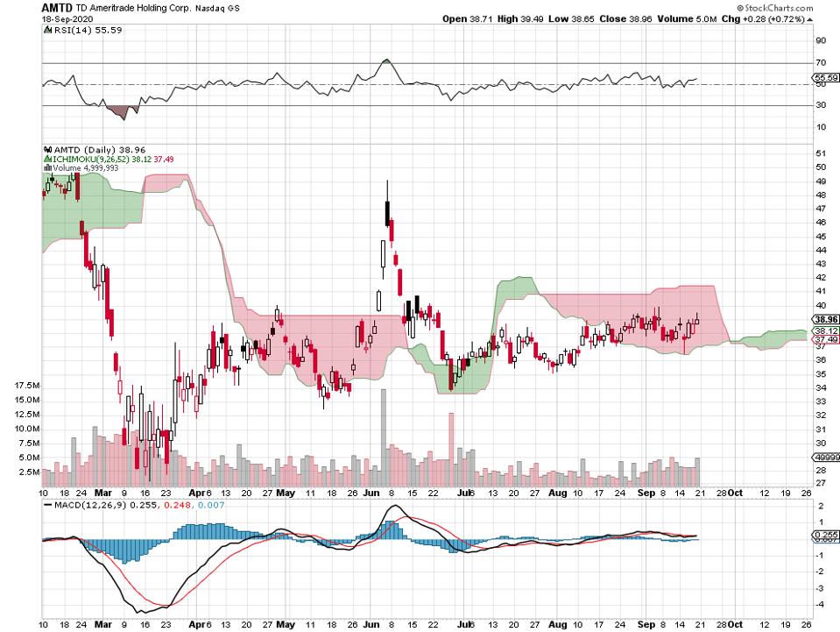The image size is (840, 632).
Task: Click the blue 0.007 MACD histogram value
Action: (211, 505)
